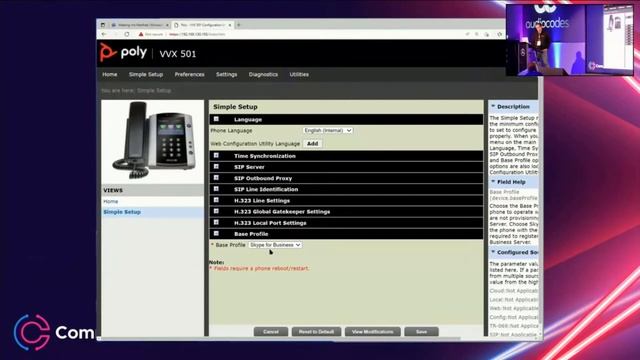
Task: Expand the SIP Outbound Proxy section
Action: point(216,178)
